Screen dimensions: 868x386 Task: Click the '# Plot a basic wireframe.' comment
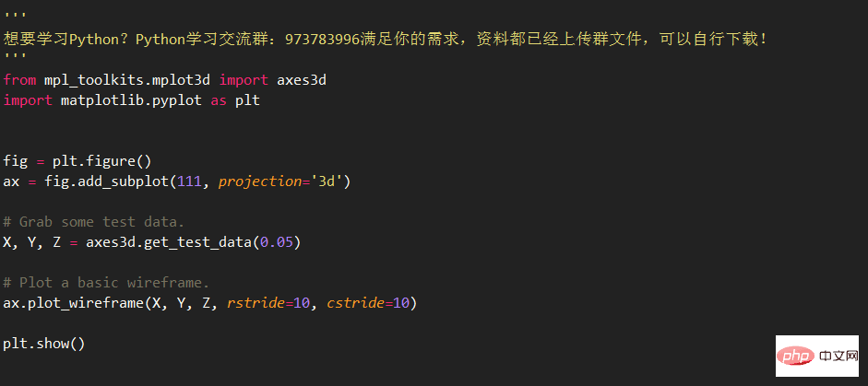point(106,283)
